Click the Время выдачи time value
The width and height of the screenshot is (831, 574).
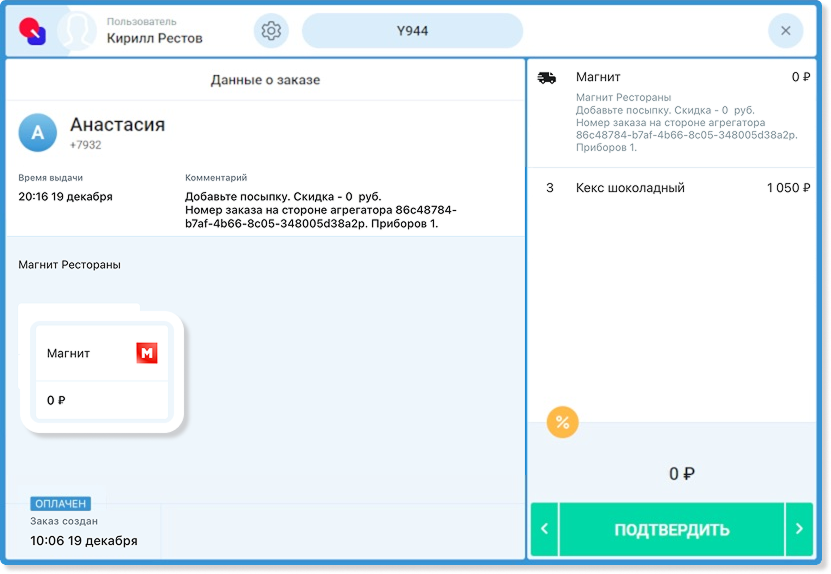[65, 196]
